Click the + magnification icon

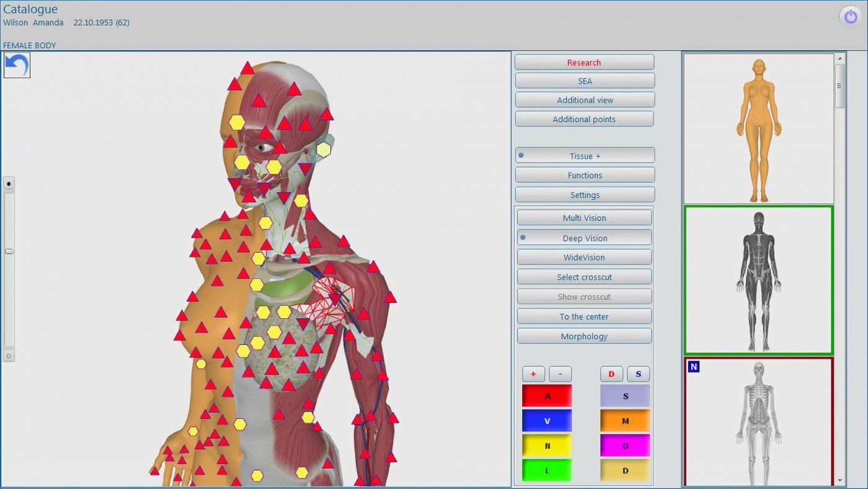[533, 374]
